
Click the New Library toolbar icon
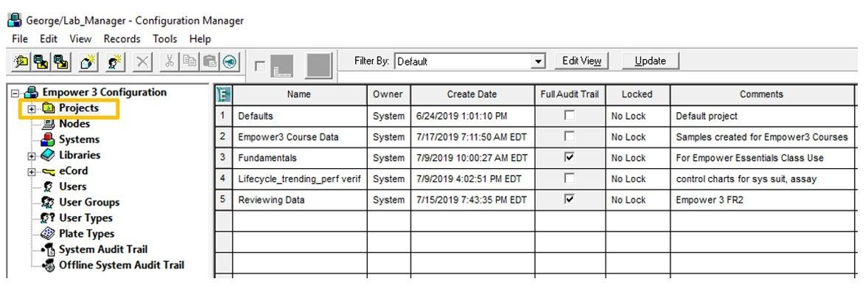point(88,61)
